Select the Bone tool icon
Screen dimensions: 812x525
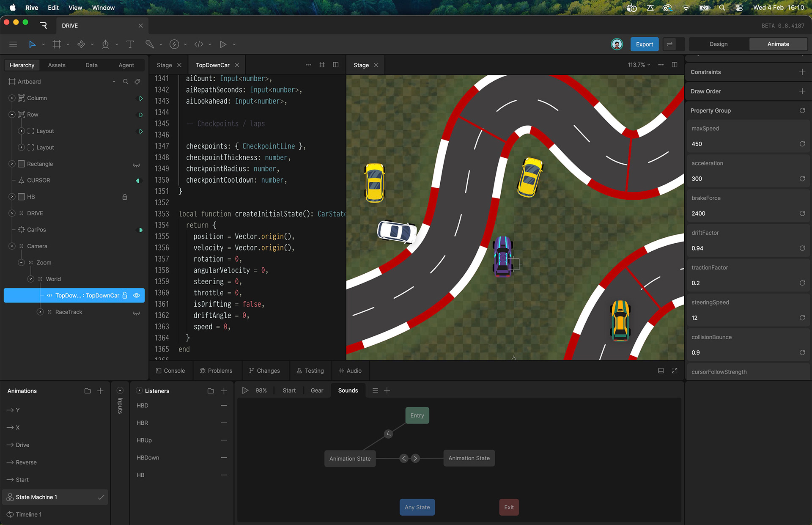pos(149,44)
